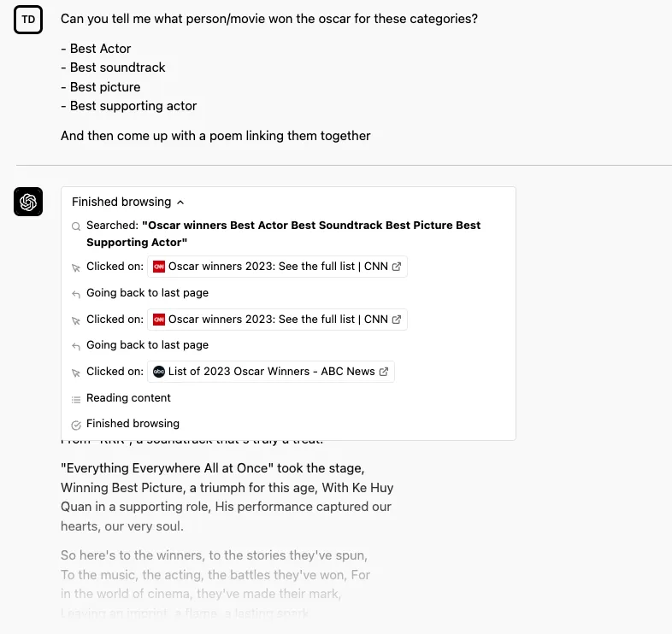Click the ABC News logo icon
This screenshot has height=634, width=672.
pos(159,372)
